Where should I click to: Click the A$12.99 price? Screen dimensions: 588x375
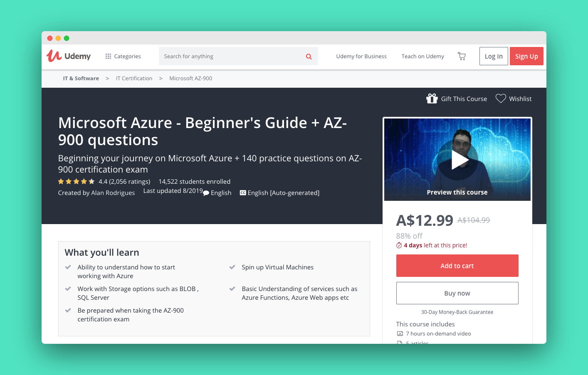tap(425, 220)
